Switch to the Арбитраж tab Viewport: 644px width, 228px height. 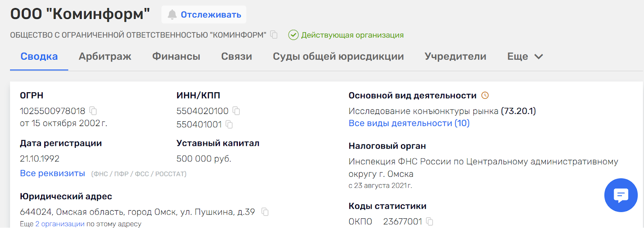105,56
